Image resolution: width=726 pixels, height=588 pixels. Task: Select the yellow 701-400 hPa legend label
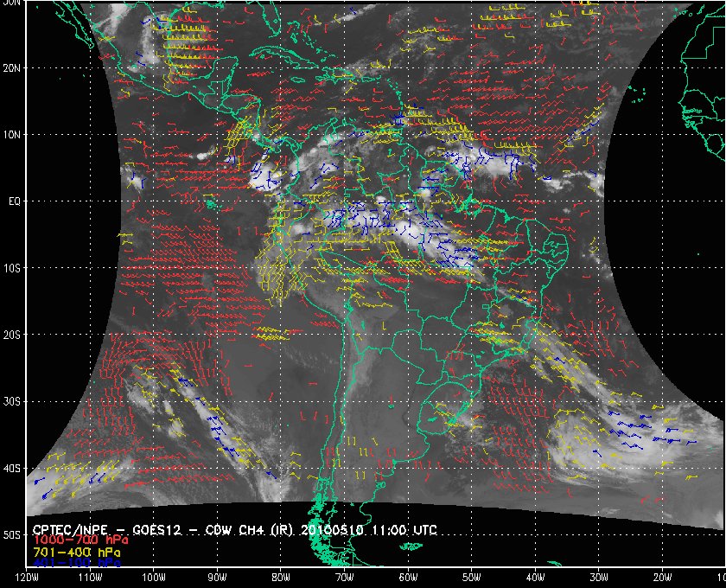click(76, 553)
